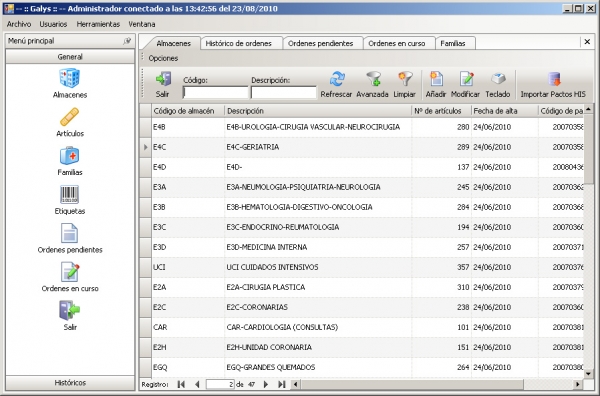This screenshot has width=600, height=396.
Task: Open Ordenes pendientes sidebar icon
Action: (x=70, y=238)
